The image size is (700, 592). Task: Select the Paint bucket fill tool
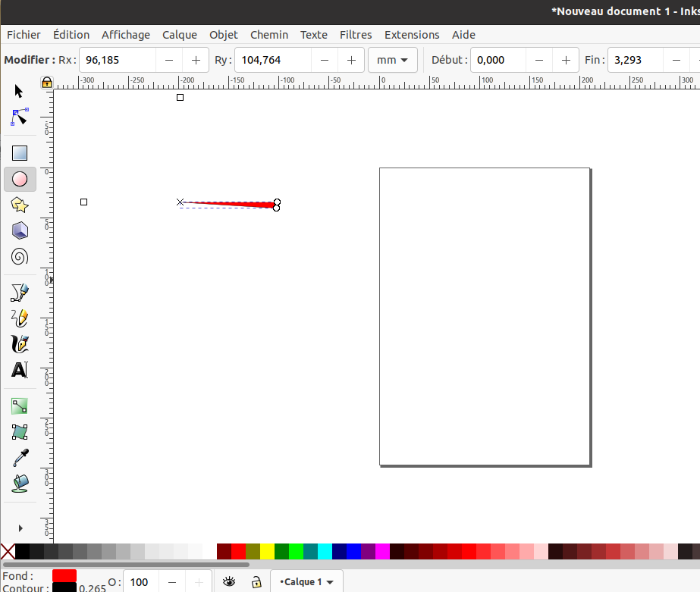tap(20, 484)
